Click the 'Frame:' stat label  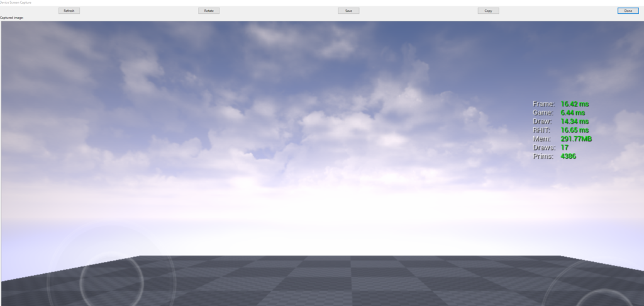tap(544, 104)
